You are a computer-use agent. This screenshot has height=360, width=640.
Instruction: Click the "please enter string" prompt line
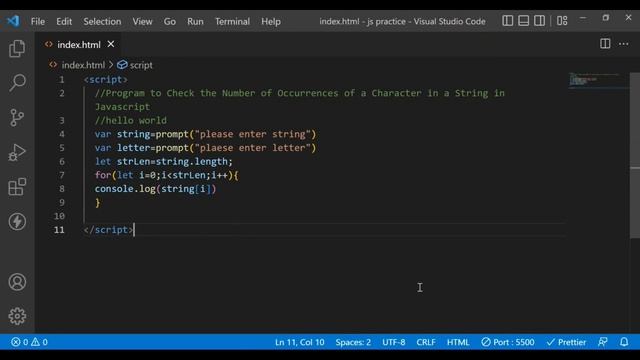click(205, 134)
